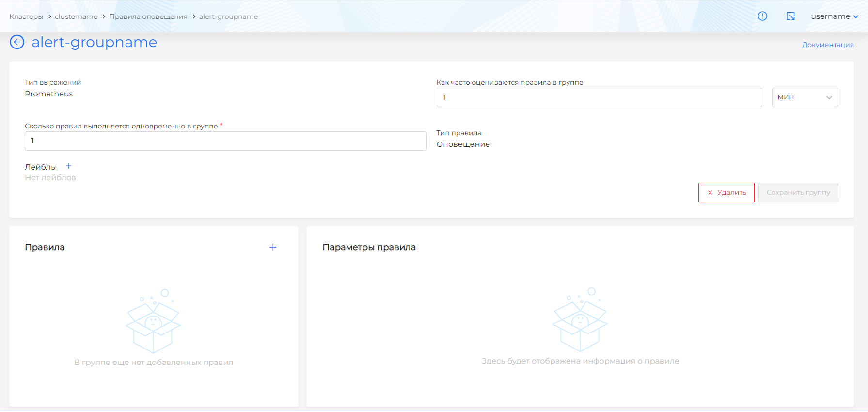Click the empty box illustration in Правила panel
The image size is (868, 412).
[x=153, y=321]
